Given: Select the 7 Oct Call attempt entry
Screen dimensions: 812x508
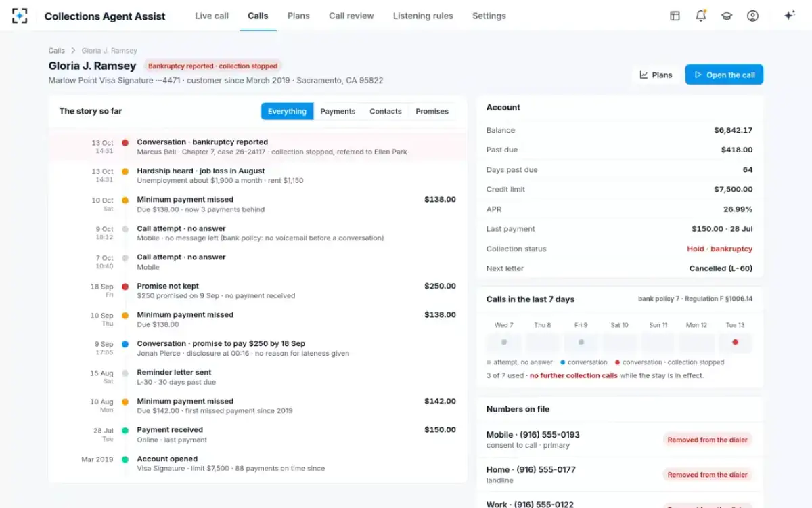Looking at the screenshot, I should pos(258,262).
